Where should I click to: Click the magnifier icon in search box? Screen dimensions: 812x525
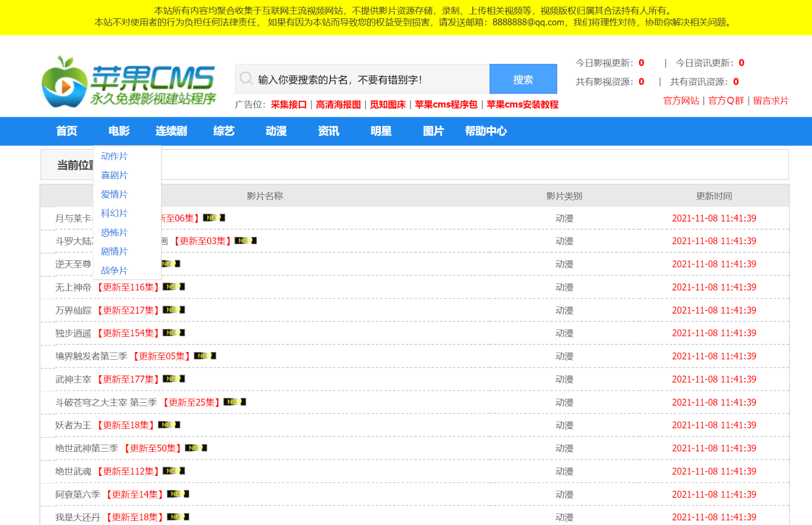pos(246,79)
